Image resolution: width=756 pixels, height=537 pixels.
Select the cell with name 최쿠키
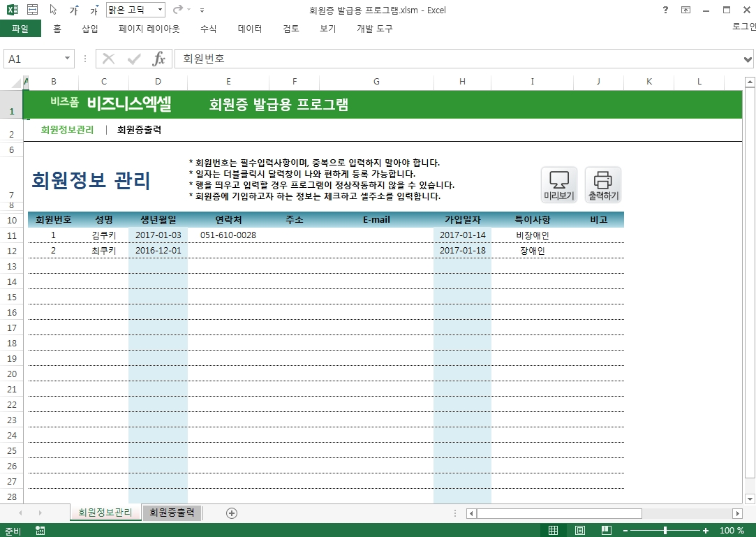click(103, 251)
